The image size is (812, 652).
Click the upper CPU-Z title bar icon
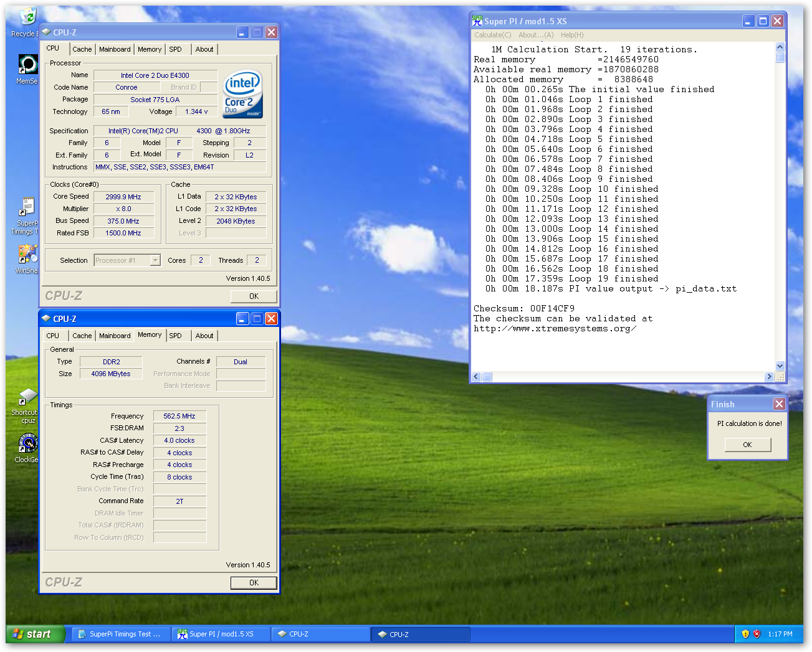[x=46, y=32]
